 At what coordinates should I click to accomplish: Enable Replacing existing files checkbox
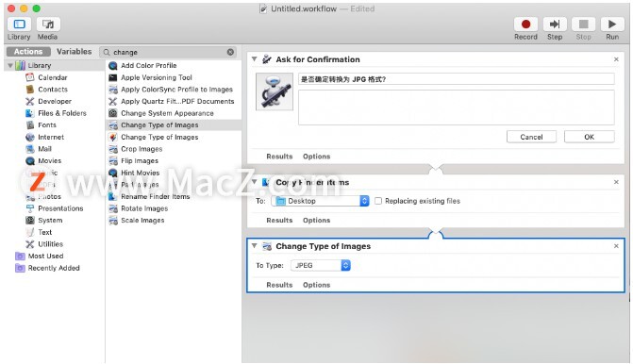coord(378,201)
